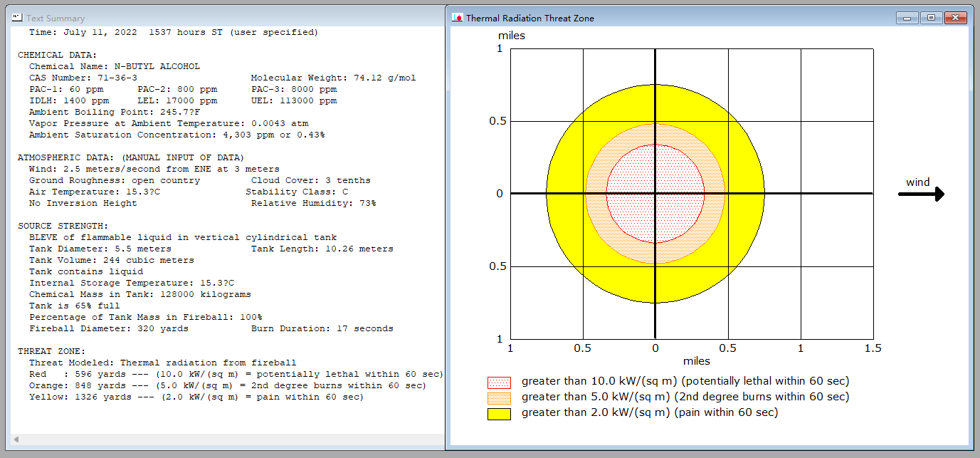Click the dotted 10.0 kW legend swatch

[499, 382]
